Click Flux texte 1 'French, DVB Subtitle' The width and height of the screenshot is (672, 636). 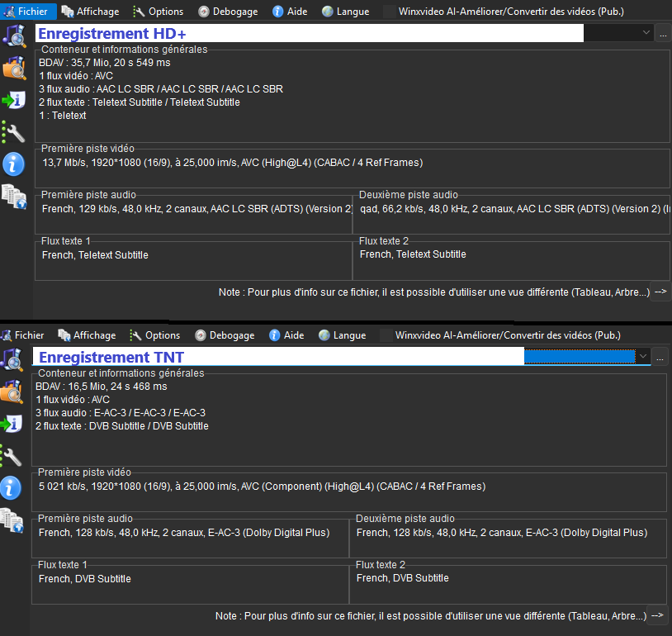click(x=85, y=579)
